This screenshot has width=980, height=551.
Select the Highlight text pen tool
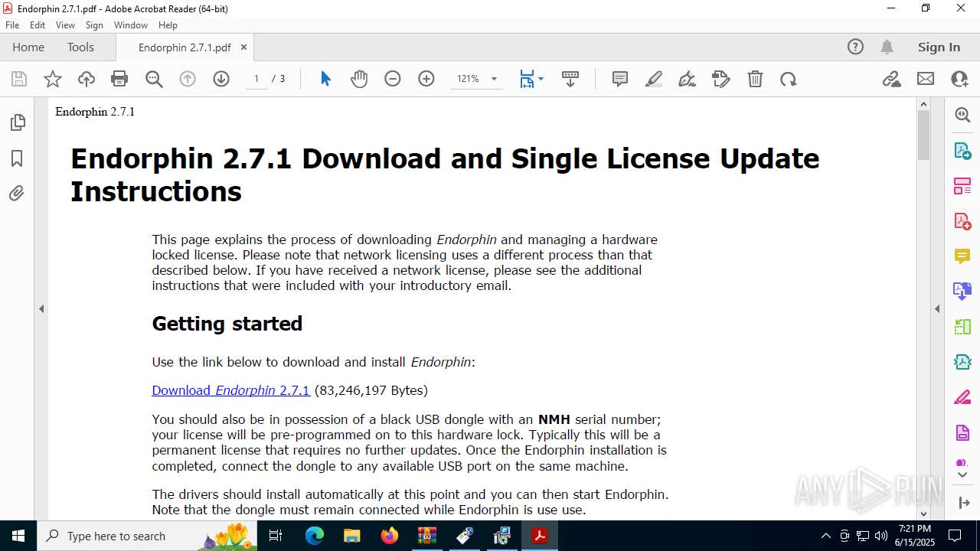coord(654,79)
